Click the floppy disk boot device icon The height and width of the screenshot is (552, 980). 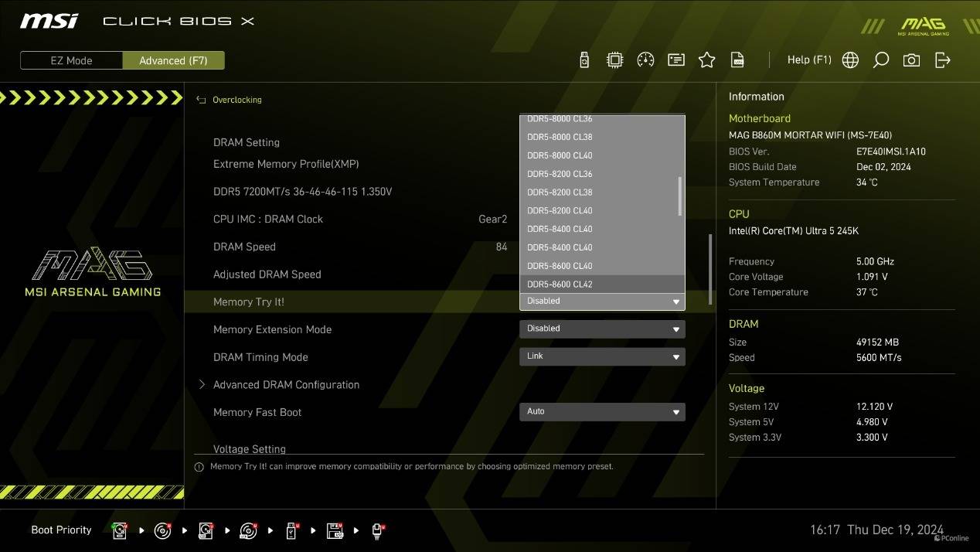tap(335, 530)
